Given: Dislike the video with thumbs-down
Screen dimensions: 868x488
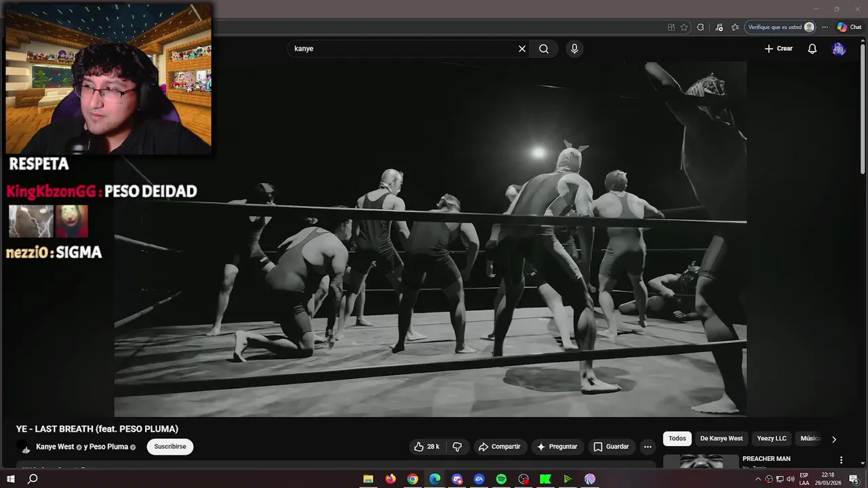Looking at the screenshot, I should [457, 447].
